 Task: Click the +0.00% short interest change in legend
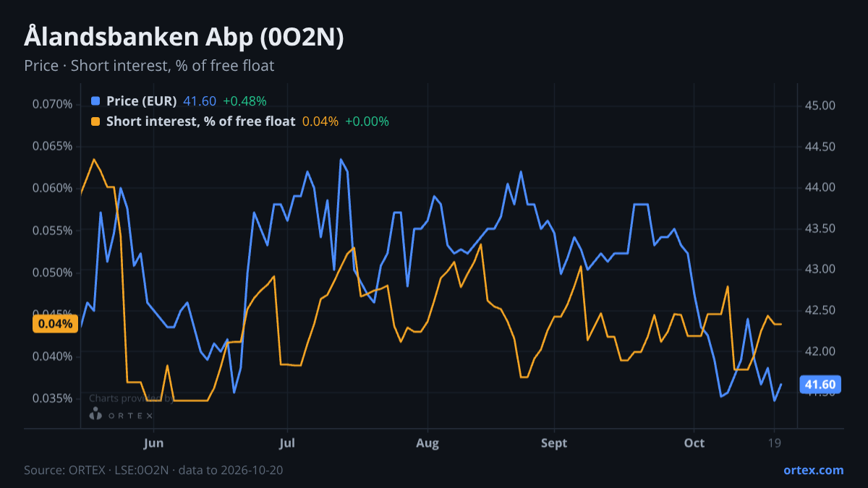[367, 121]
